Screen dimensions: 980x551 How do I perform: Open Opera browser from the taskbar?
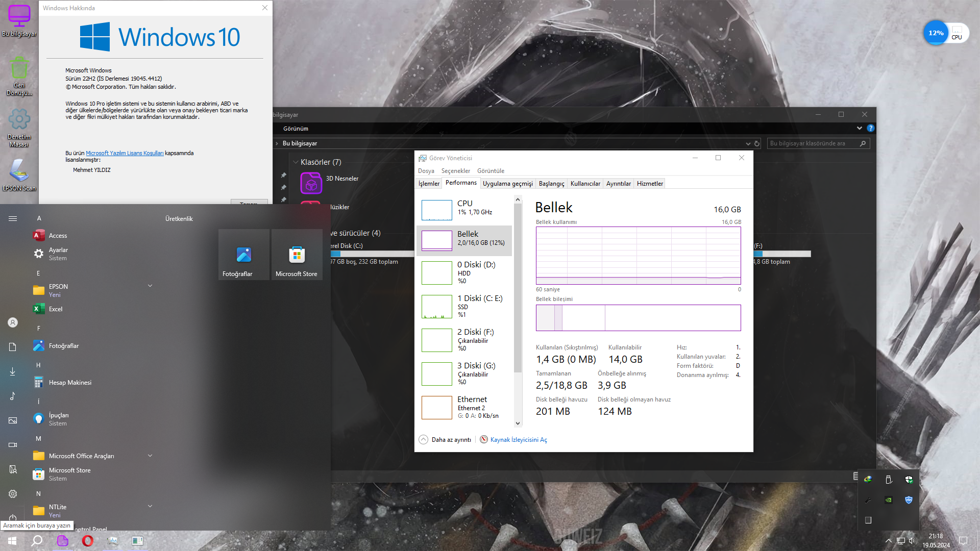coord(88,541)
